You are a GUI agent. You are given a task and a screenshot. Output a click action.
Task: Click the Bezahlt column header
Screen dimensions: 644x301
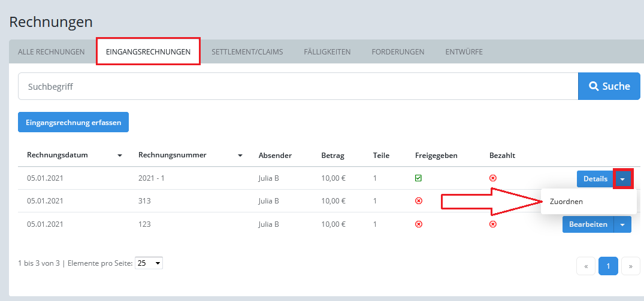pyautogui.click(x=502, y=156)
